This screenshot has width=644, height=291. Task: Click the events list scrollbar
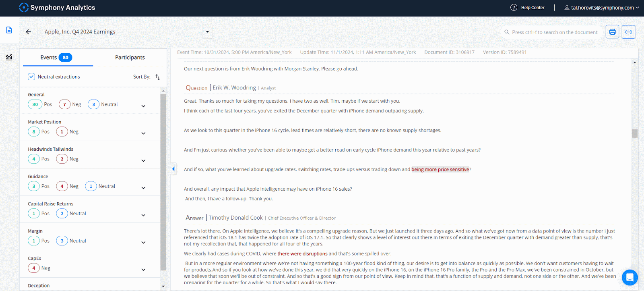coord(163,181)
